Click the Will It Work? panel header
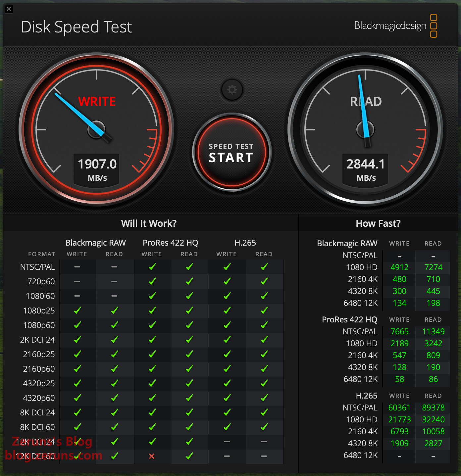Image resolution: width=461 pixels, height=476 pixels. tap(149, 223)
